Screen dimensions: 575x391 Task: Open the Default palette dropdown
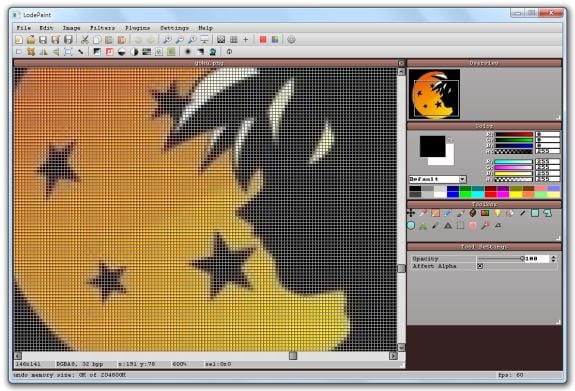462,179
